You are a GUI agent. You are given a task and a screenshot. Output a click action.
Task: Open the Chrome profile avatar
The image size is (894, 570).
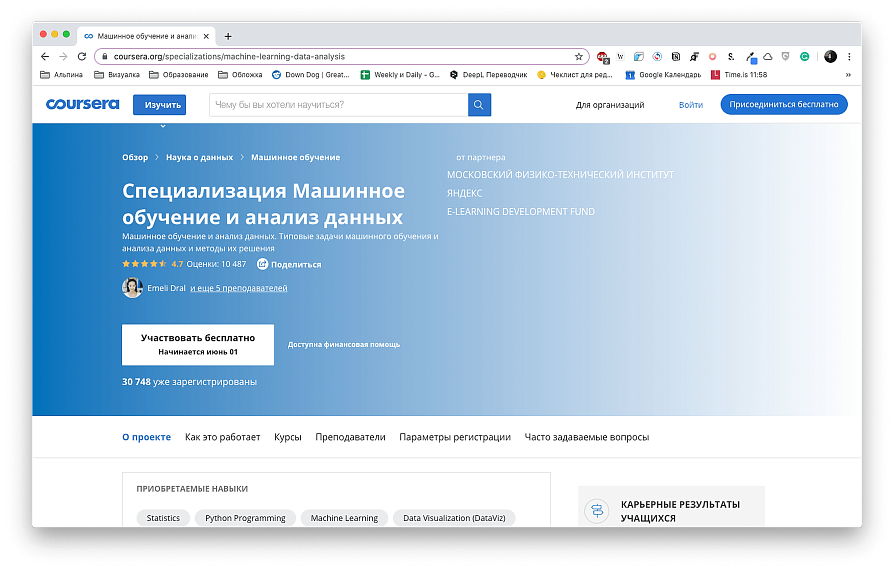[x=830, y=56]
